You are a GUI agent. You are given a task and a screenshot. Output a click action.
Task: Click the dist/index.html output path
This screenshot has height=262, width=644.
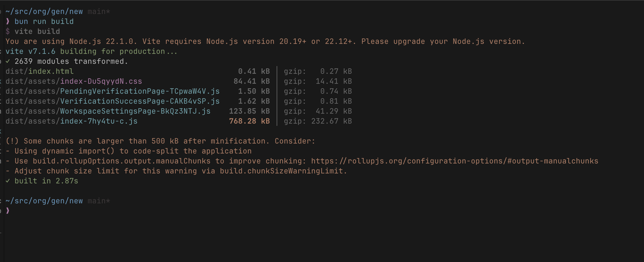(40, 71)
